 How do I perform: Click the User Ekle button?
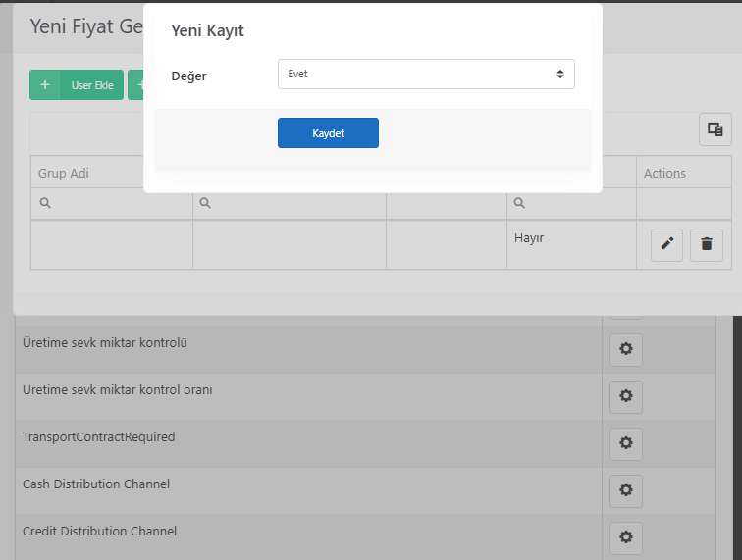[x=77, y=85]
